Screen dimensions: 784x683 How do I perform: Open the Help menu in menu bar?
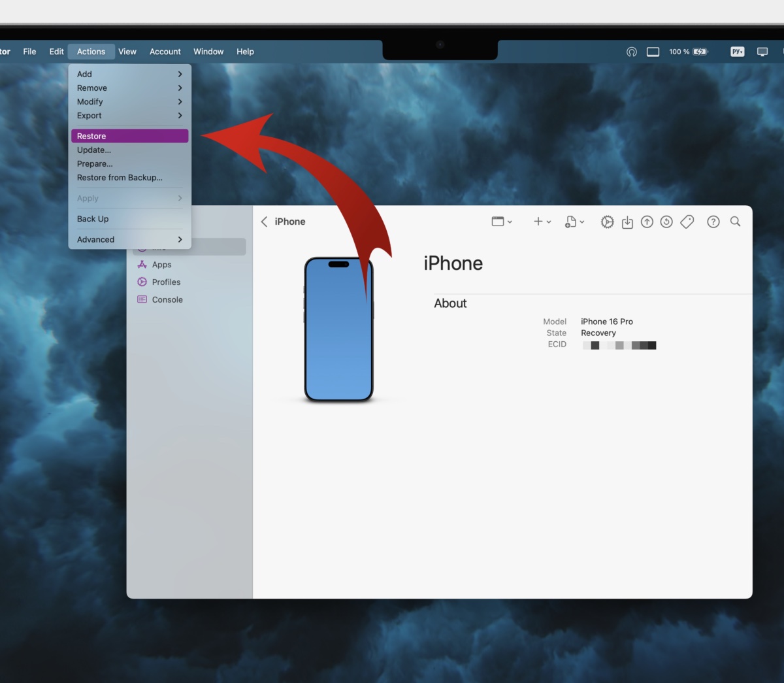pyautogui.click(x=245, y=52)
